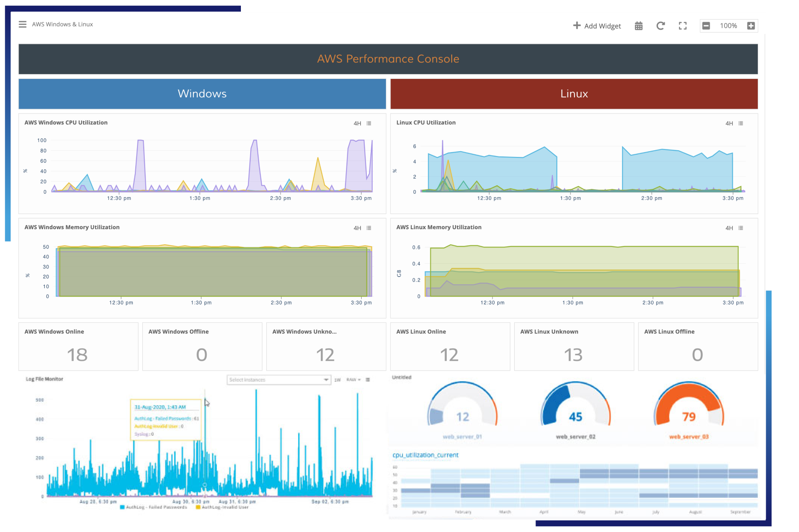The width and height of the screenshot is (799, 532).
Task: Open menu icon of Log File Monitor widget
Action: pyautogui.click(x=368, y=380)
